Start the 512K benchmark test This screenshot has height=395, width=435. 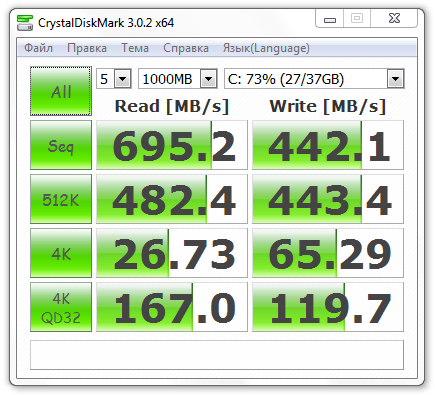coord(61,199)
